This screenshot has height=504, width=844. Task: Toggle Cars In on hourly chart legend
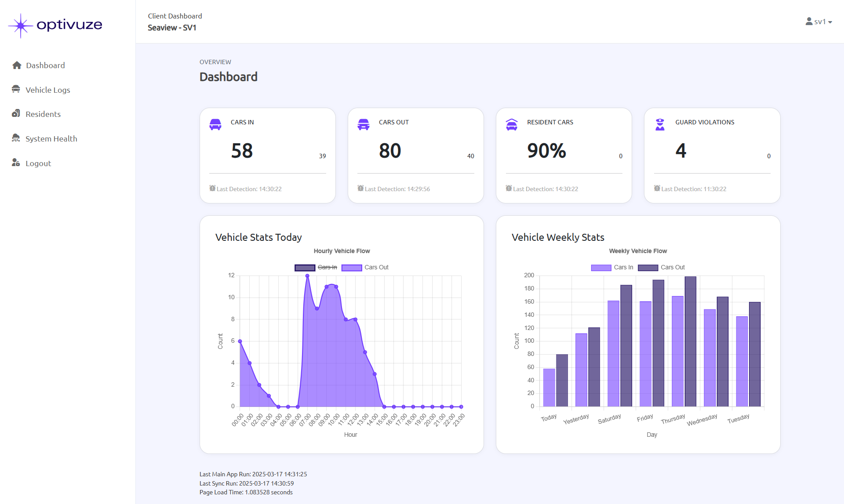point(327,267)
